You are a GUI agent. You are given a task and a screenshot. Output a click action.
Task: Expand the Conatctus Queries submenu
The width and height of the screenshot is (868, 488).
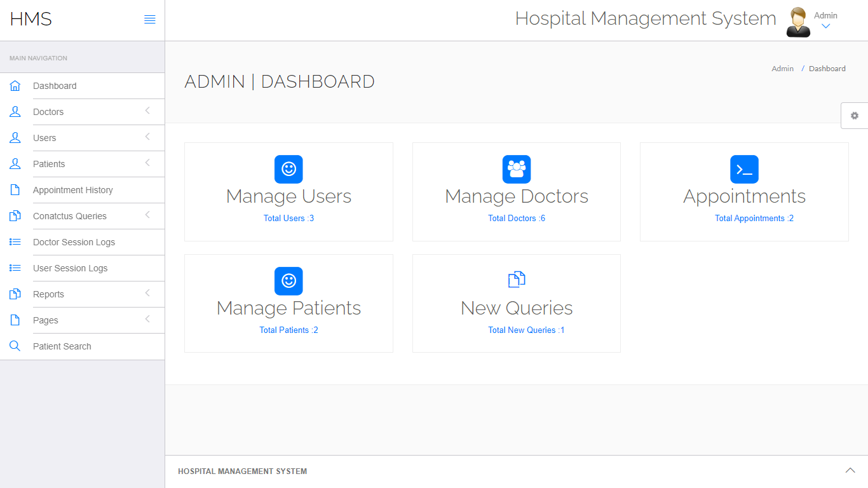tap(147, 215)
